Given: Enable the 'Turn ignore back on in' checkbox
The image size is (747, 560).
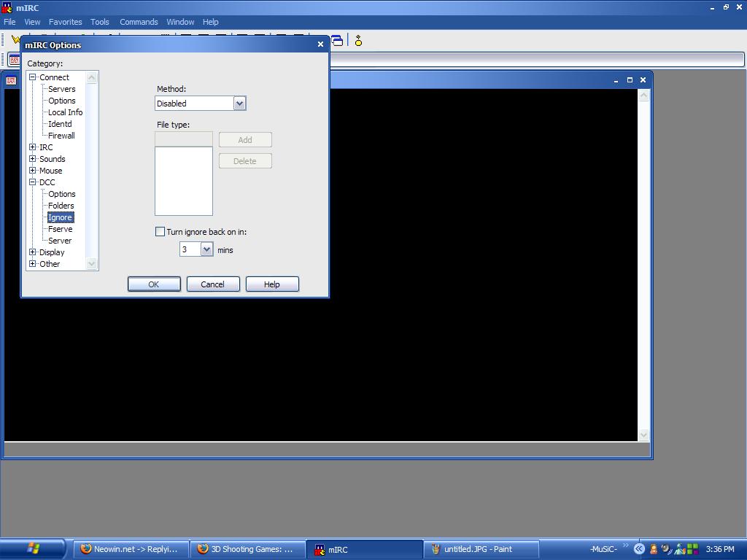Looking at the screenshot, I should point(160,231).
